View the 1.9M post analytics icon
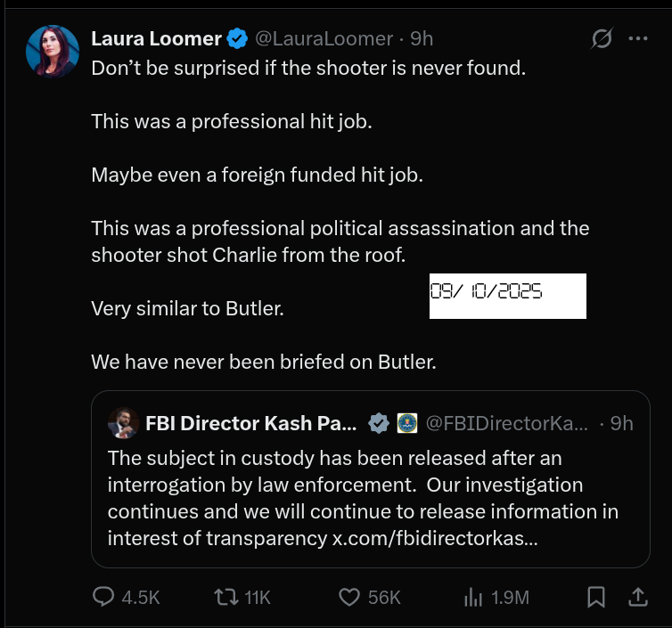 point(473,597)
